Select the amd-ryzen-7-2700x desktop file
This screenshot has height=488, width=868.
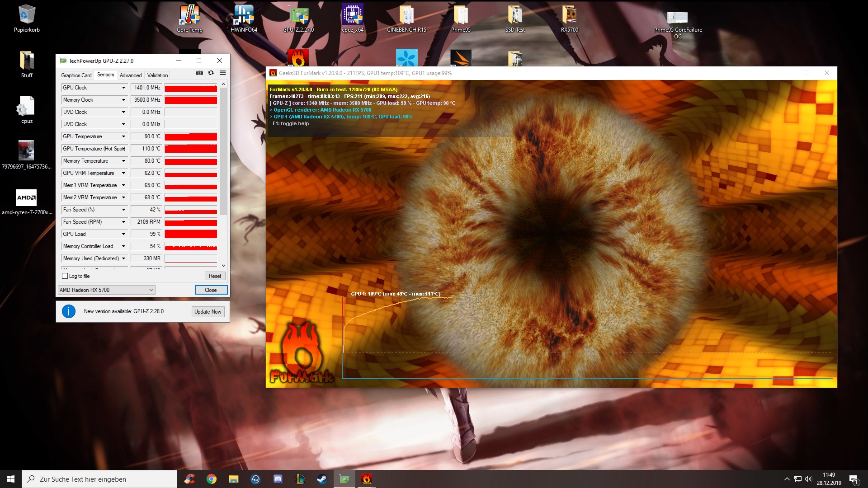(x=27, y=202)
